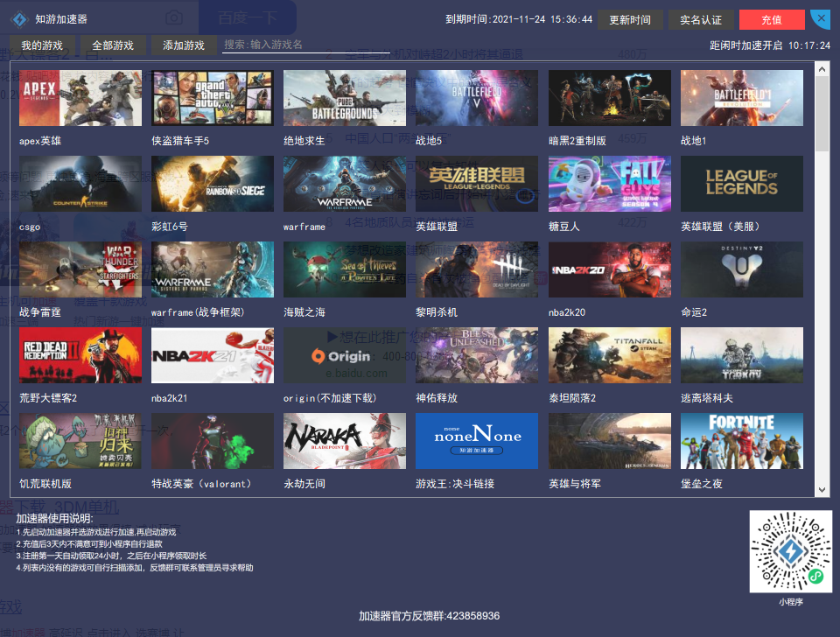Click the 糖豆人 game label
Image resolution: width=840 pixels, height=637 pixels.
point(564,227)
